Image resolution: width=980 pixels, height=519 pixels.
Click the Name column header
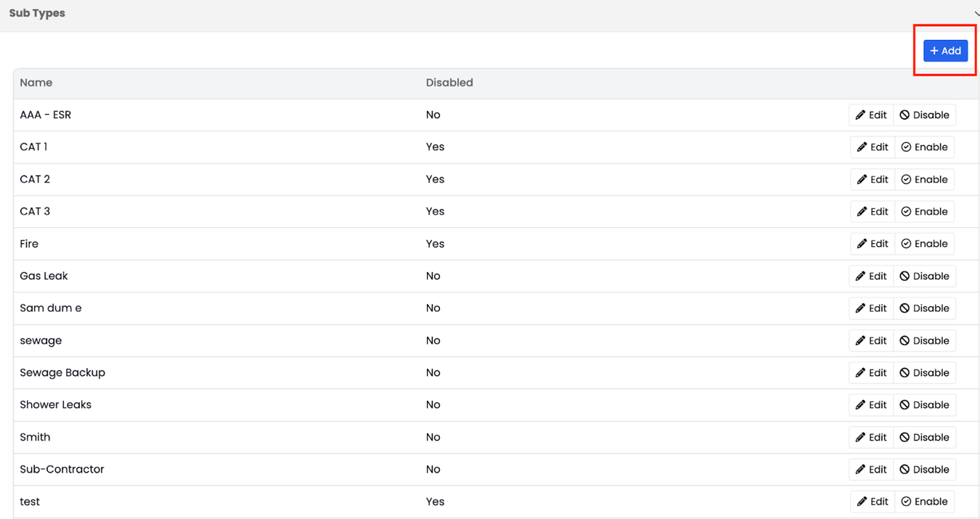coord(36,83)
